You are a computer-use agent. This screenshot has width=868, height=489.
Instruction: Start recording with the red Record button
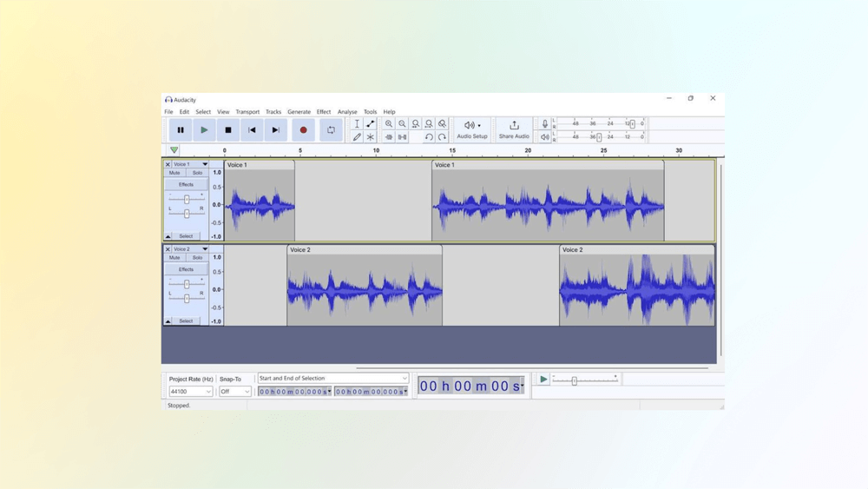click(303, 130)
